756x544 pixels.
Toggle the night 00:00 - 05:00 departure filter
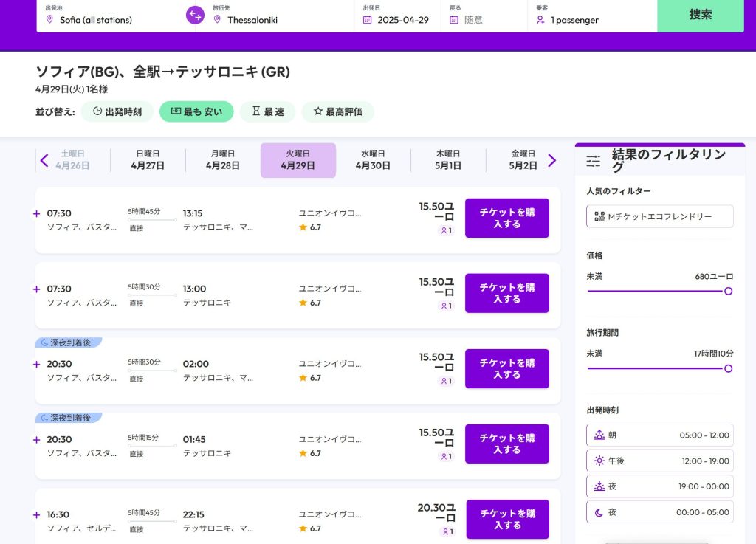coord(659,512)
